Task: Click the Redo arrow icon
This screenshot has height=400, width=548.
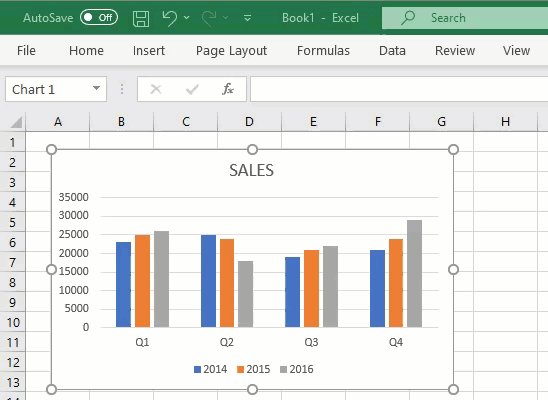Action: (209, 18)
